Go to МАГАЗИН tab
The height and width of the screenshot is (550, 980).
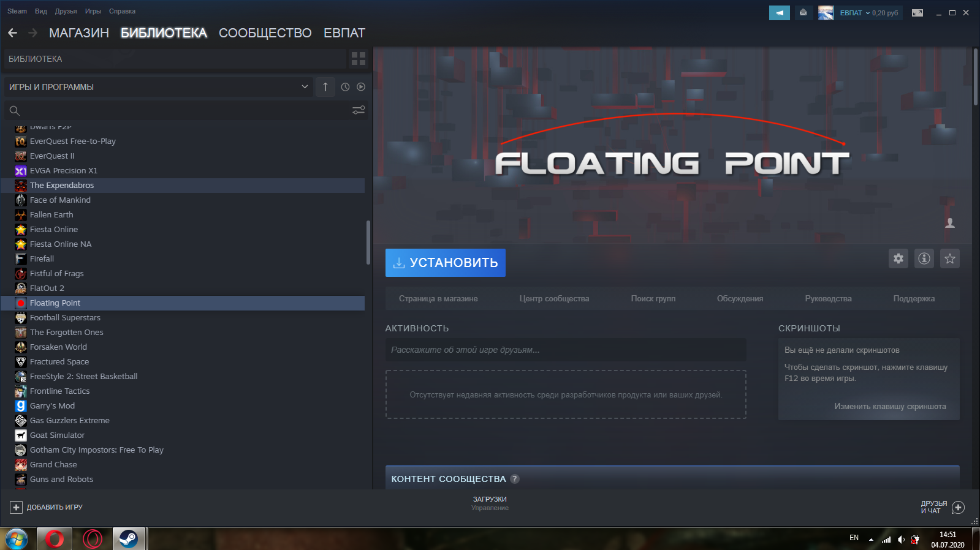pyautogui.click(x=79, y=33)
